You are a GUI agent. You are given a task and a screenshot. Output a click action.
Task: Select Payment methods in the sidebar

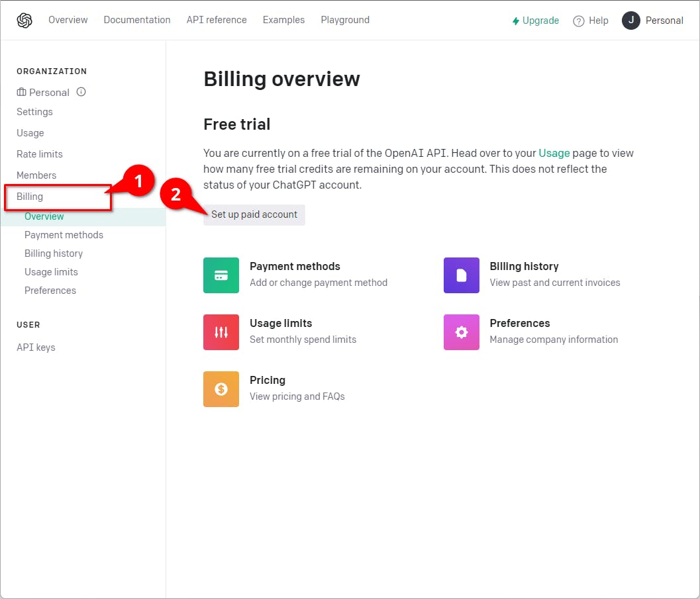64,235
